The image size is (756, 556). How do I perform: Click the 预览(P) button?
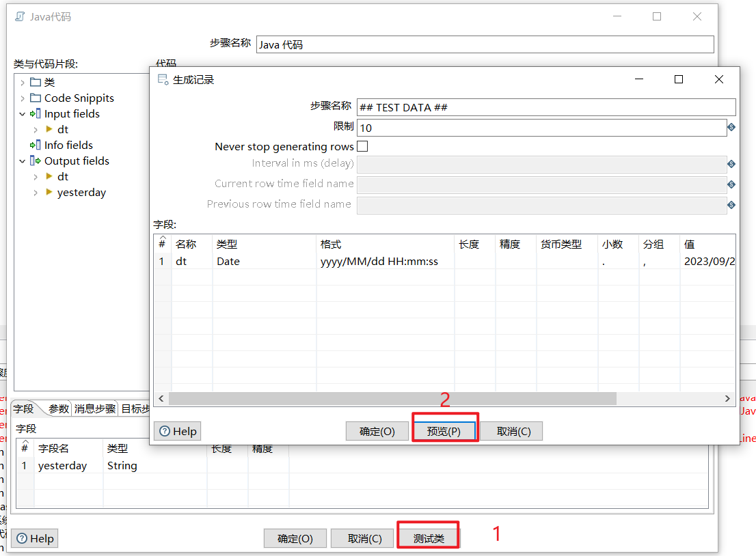[x=444, y=431]
